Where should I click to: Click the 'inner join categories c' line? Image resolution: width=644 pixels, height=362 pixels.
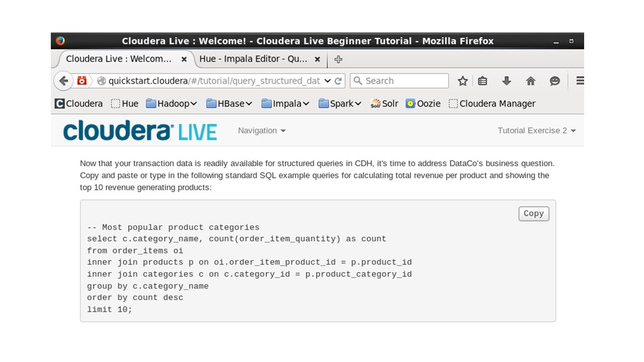[250, 274]
